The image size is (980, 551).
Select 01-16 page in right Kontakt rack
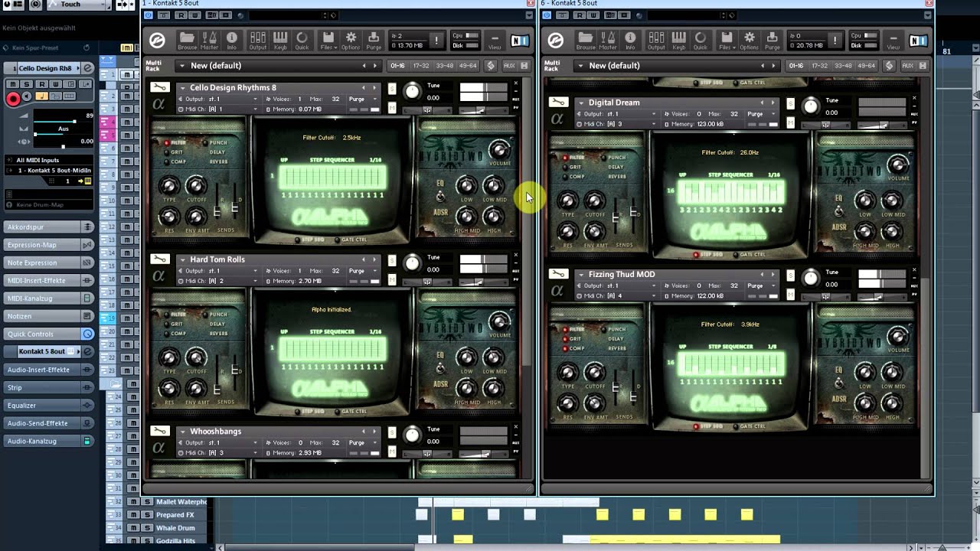796,66
